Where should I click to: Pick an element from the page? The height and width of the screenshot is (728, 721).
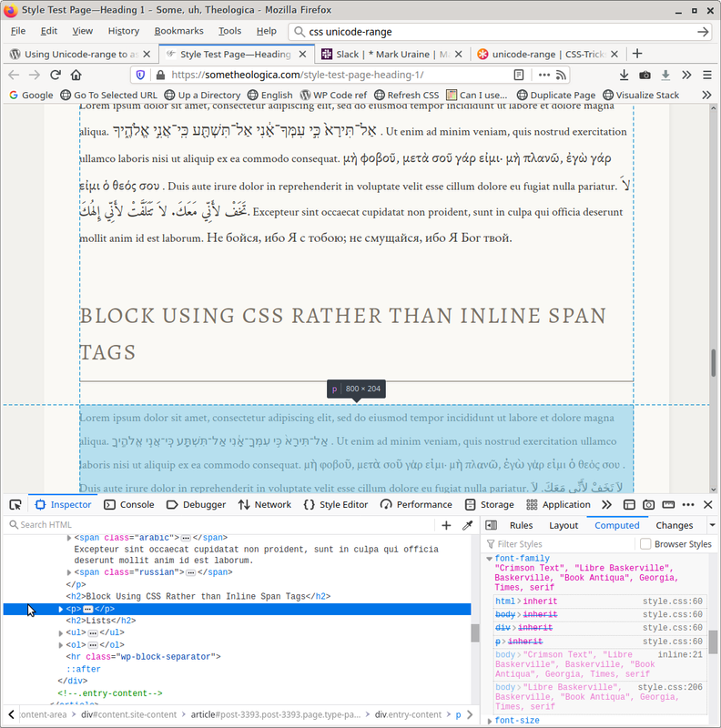point(15,505)
